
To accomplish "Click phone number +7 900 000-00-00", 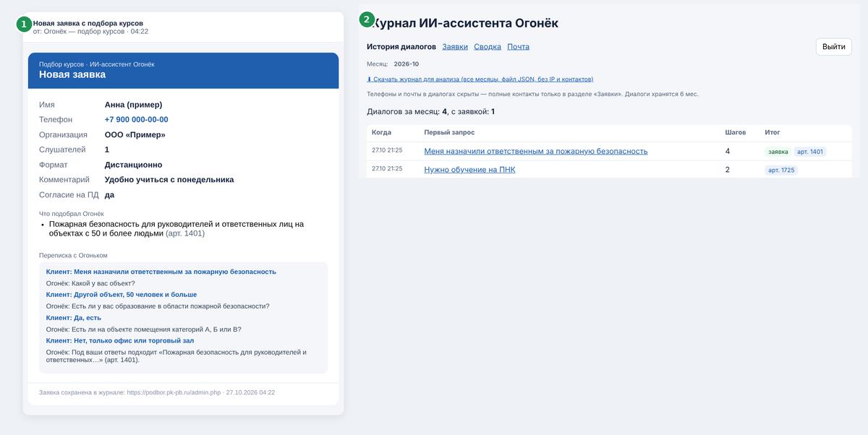I will 136,119.
